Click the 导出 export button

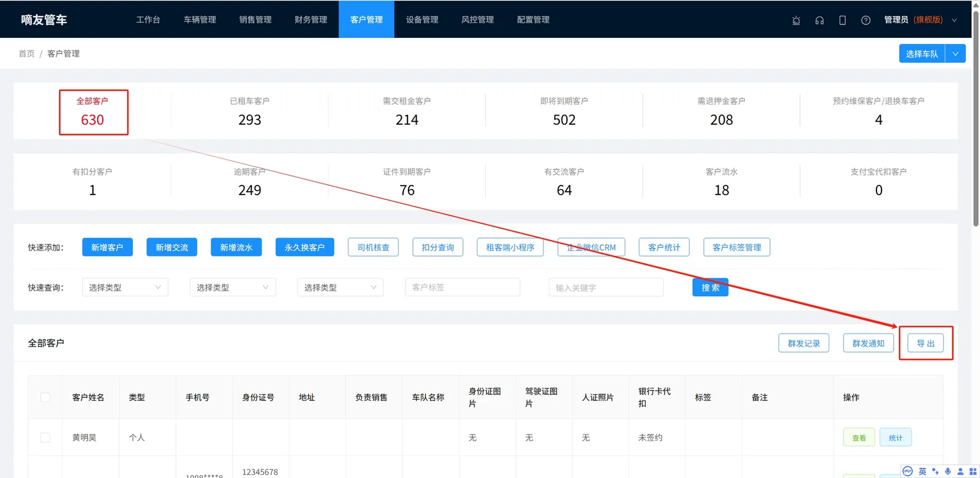pos(925,343)
